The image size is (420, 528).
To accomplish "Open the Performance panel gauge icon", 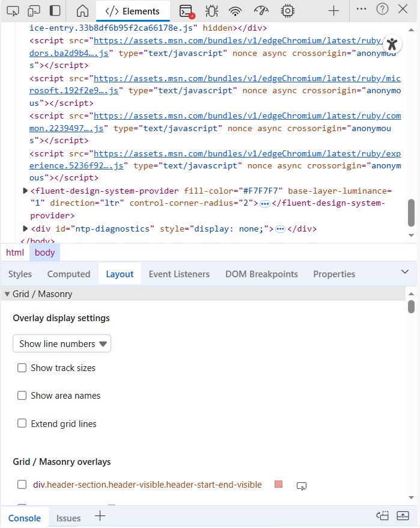I will click(261, 11).
